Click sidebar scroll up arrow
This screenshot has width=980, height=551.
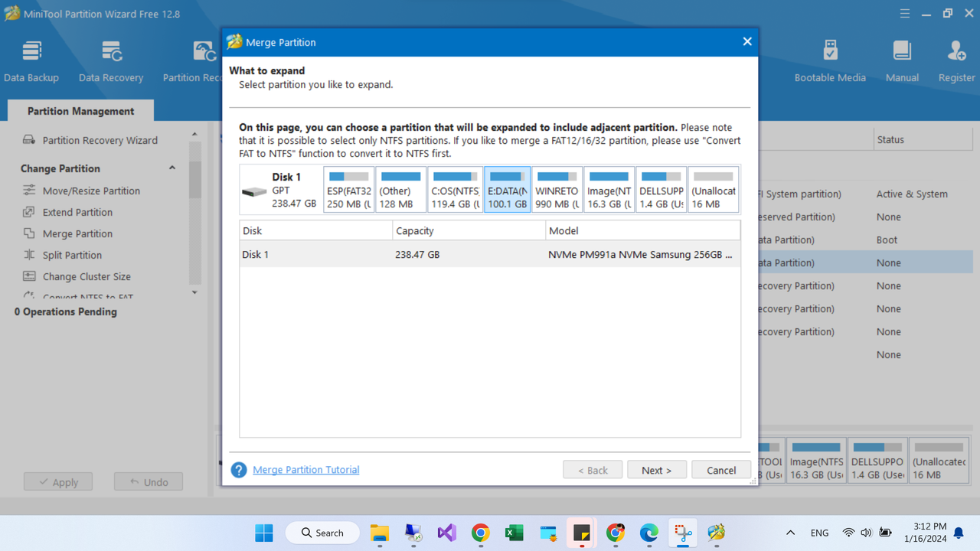click(194, 135)
